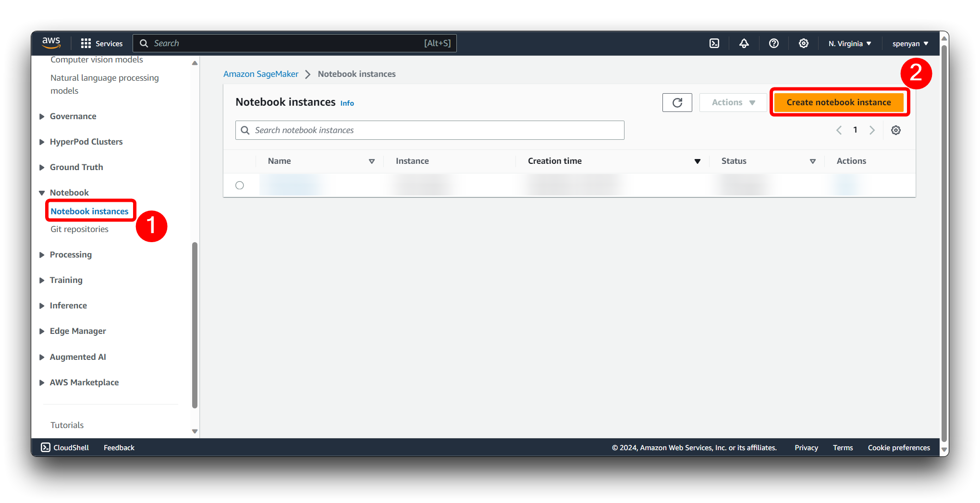980x503 pixels.
Task: Expand the Governance section
Action: 42,116
